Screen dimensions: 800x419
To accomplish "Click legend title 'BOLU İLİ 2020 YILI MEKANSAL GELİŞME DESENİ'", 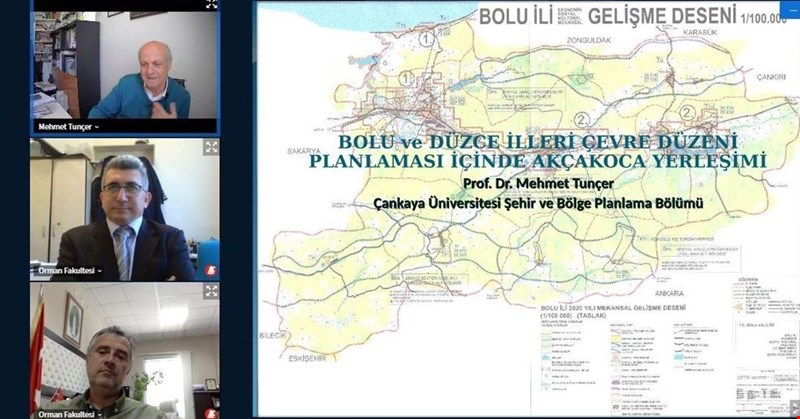I will [613, 308].
